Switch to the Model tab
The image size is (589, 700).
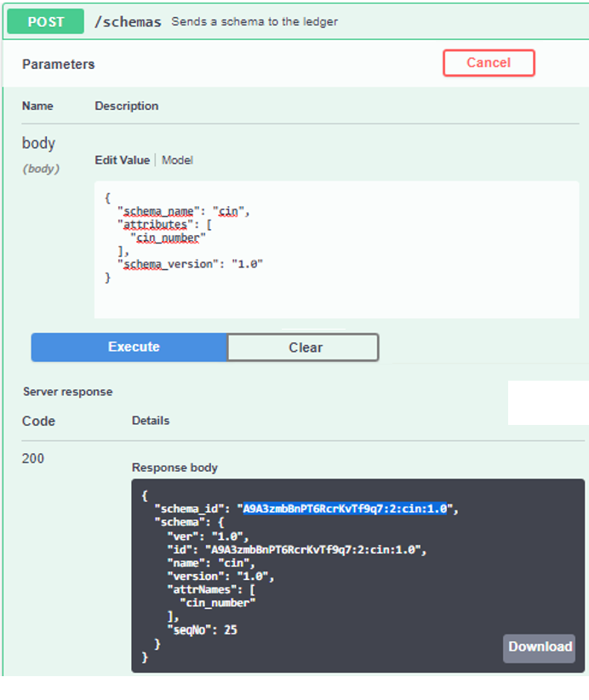pyautogui.click(x=177, y=160)
